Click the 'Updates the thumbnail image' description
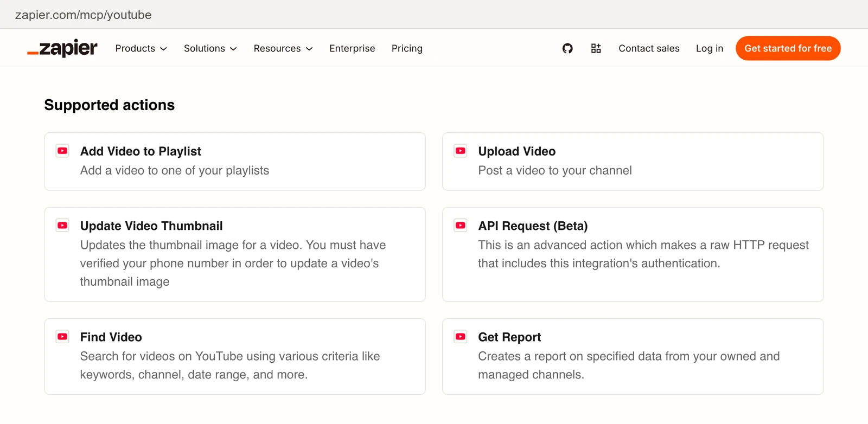Viewport: 868px width, 424px height. click(233, 263)
